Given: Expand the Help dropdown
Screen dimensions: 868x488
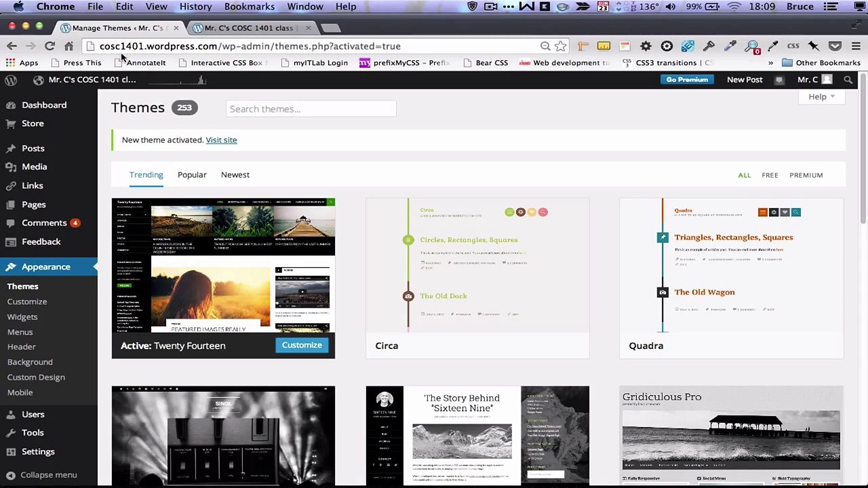Looking at the screenshot, I should click(821, 97).
